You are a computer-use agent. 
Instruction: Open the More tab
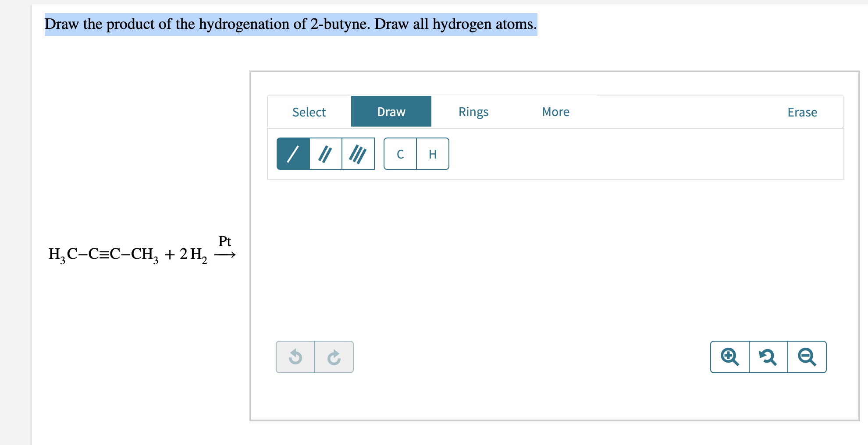coord(555,112)
